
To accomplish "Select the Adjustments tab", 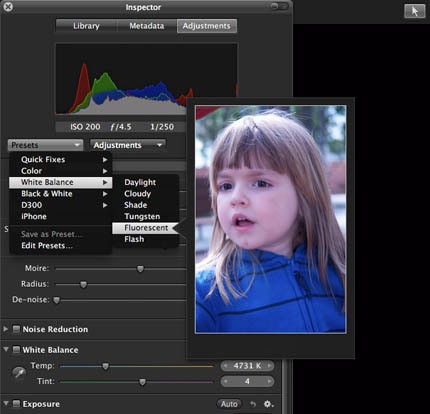I will [x=207, y=26].
